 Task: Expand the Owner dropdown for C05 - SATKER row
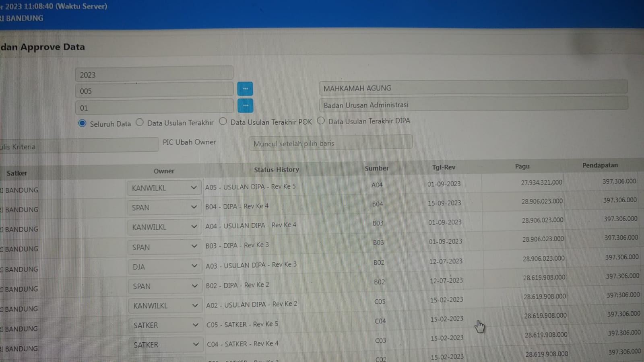(165, 325)
